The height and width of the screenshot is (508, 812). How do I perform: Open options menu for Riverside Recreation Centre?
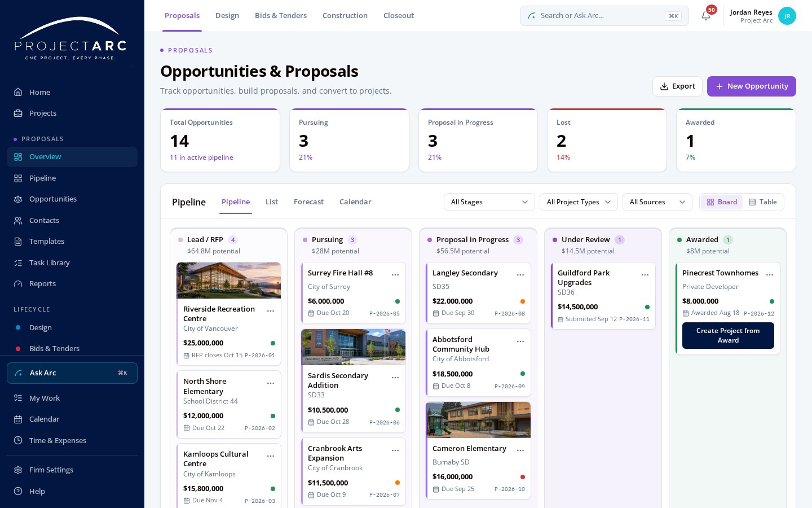tap(271, 311)
